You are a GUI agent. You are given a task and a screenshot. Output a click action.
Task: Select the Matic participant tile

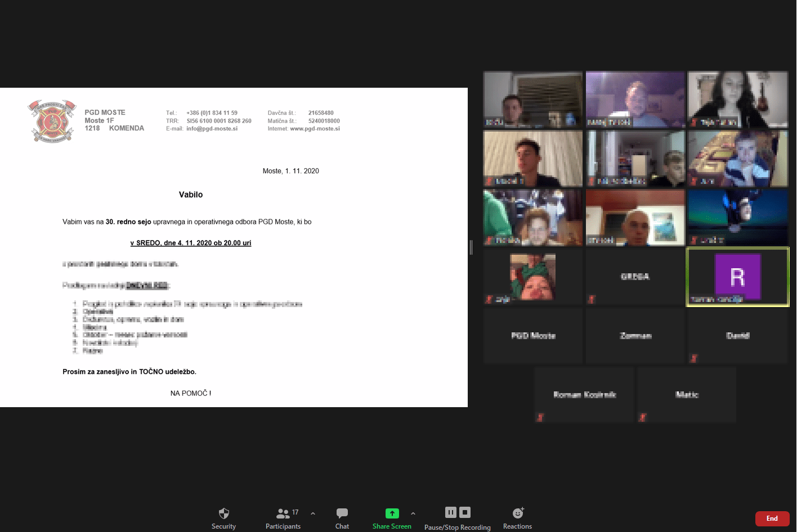pyautogui.click(x=687, y=395)
